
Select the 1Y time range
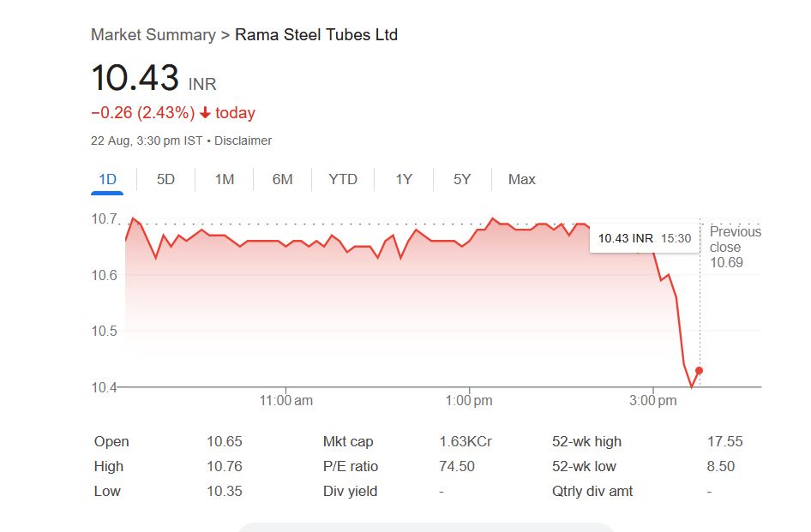[x=404, y=179]
